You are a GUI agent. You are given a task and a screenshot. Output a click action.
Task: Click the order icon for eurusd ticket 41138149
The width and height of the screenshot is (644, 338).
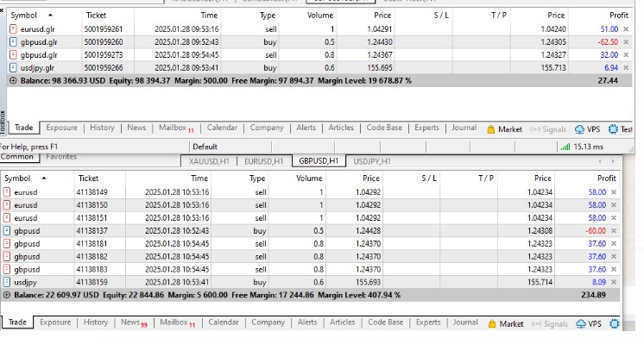pos(7,192)
